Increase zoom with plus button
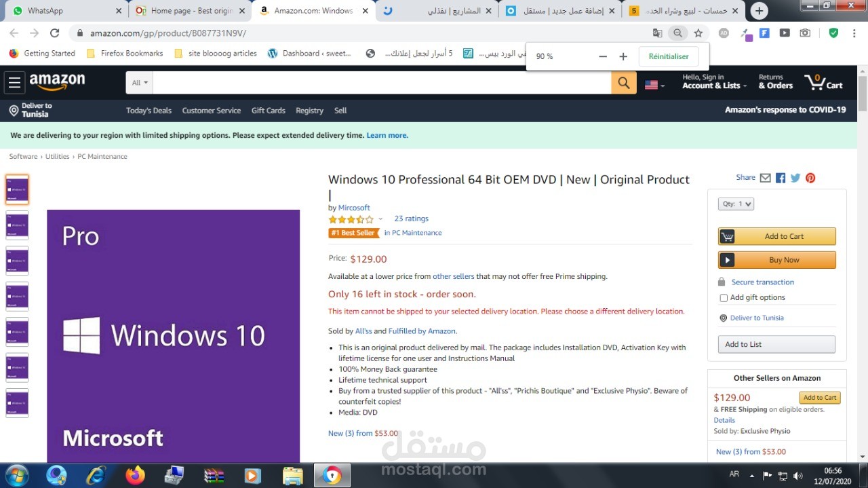 pos(623,56)
